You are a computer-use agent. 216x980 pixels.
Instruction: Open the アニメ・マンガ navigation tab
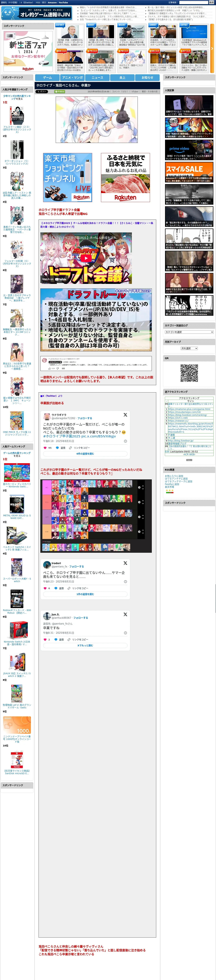72,78
